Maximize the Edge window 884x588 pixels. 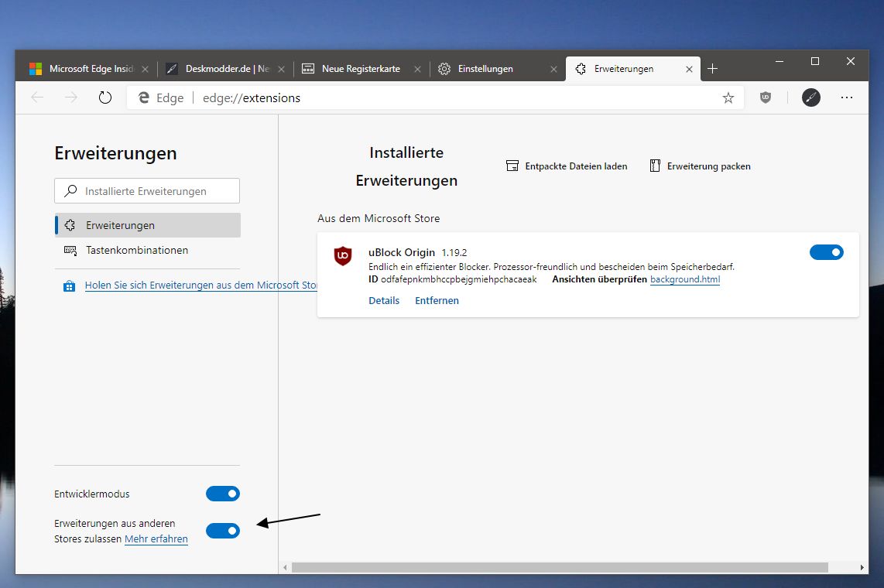click(x=814, y=61)
